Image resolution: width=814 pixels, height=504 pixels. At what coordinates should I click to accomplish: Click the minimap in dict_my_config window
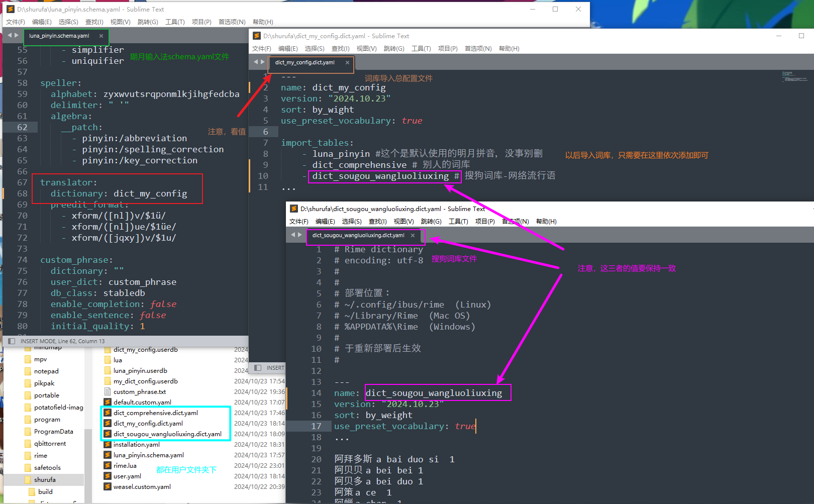794,77
